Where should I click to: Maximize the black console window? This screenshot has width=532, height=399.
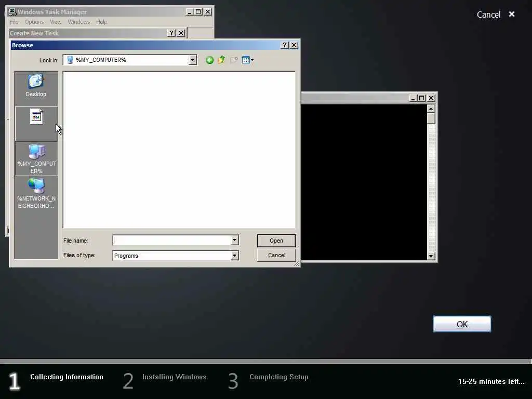click(x=422, y=98)
